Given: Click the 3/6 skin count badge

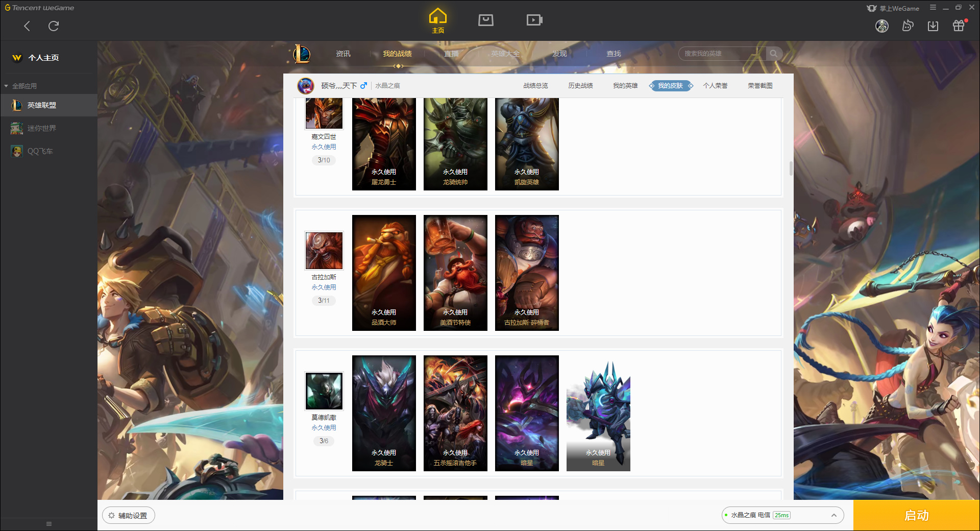Looking at the screenshot, I should (324, 441).
